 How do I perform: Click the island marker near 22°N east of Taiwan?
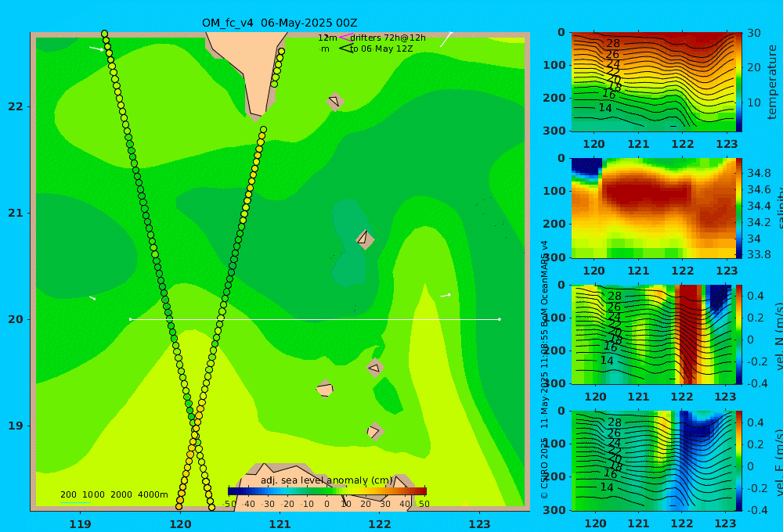point(334,102)
